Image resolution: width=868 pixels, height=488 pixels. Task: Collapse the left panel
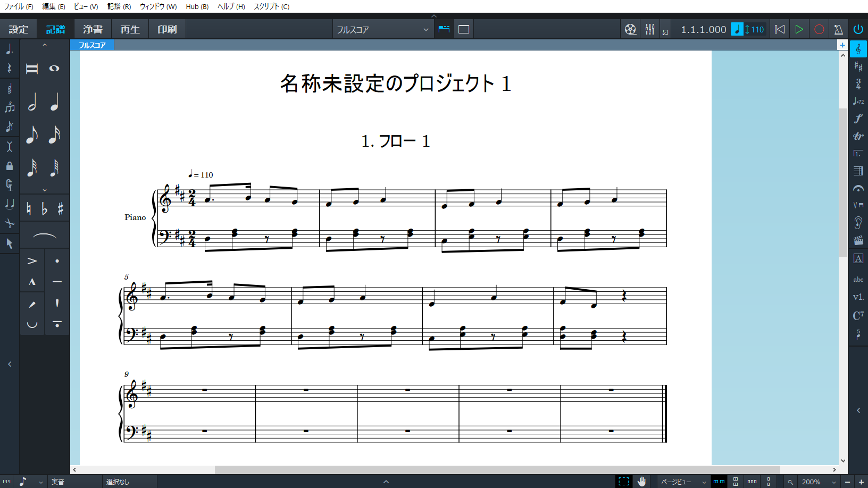click(x=10, y=364)
